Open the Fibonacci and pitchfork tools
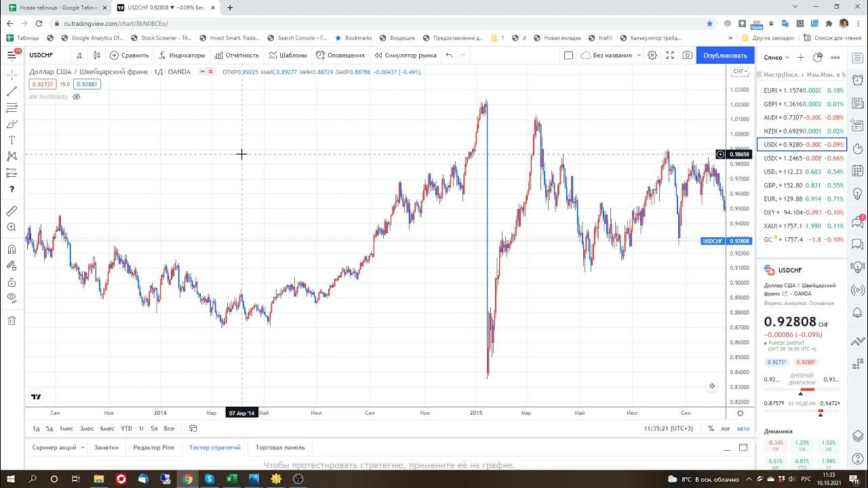This screenshot has height=488, width=868. (12, 107)
